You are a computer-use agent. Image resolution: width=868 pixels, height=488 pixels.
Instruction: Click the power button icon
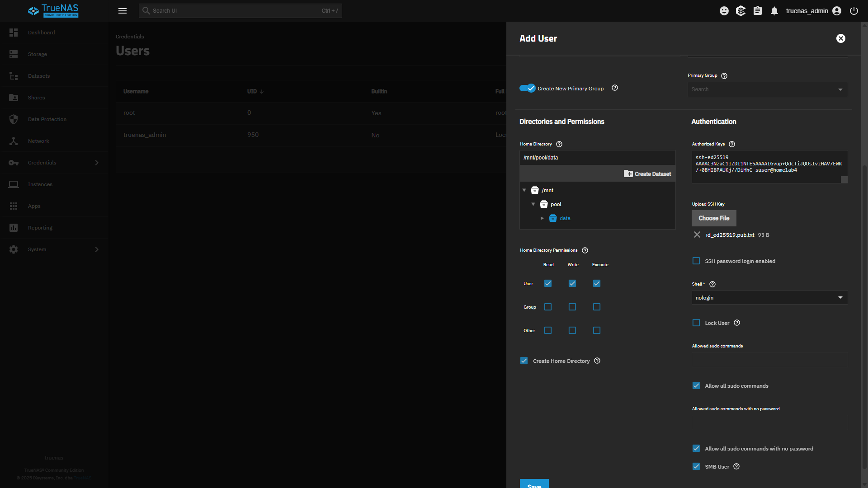point(854,11)
